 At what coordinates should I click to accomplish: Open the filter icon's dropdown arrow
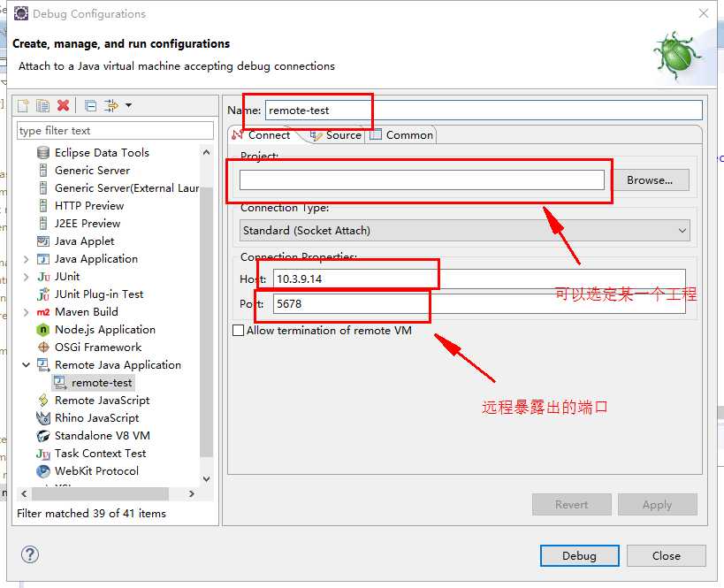pos(129,106)
